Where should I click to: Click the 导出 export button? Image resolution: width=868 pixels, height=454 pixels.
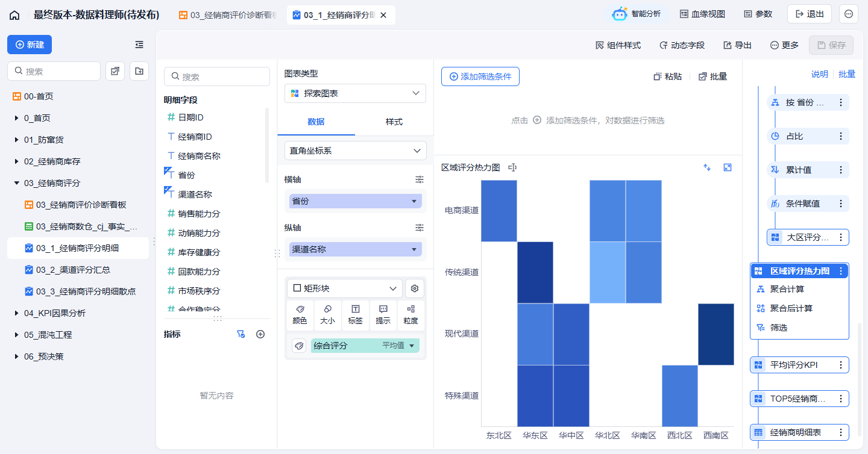(737, 45)
